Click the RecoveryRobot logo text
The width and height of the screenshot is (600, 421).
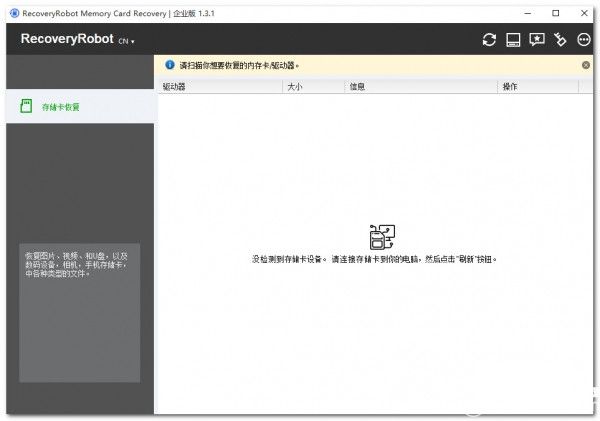pos(67,39)
